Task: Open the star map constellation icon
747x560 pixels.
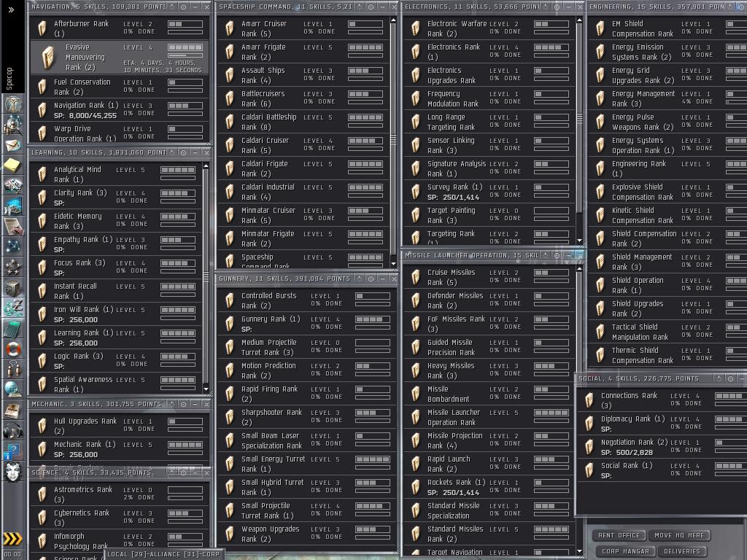Action: click(x=13, y=246)
